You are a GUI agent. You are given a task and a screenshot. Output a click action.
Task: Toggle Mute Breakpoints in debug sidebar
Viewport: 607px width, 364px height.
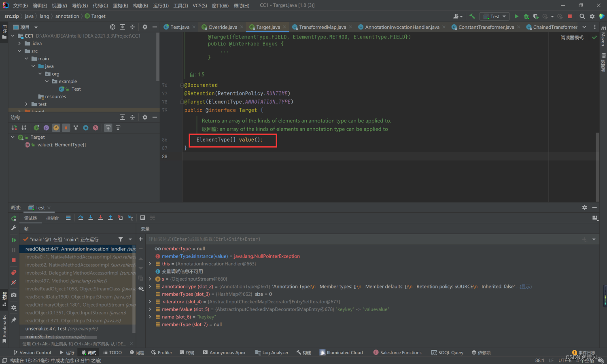pos(14,282)
